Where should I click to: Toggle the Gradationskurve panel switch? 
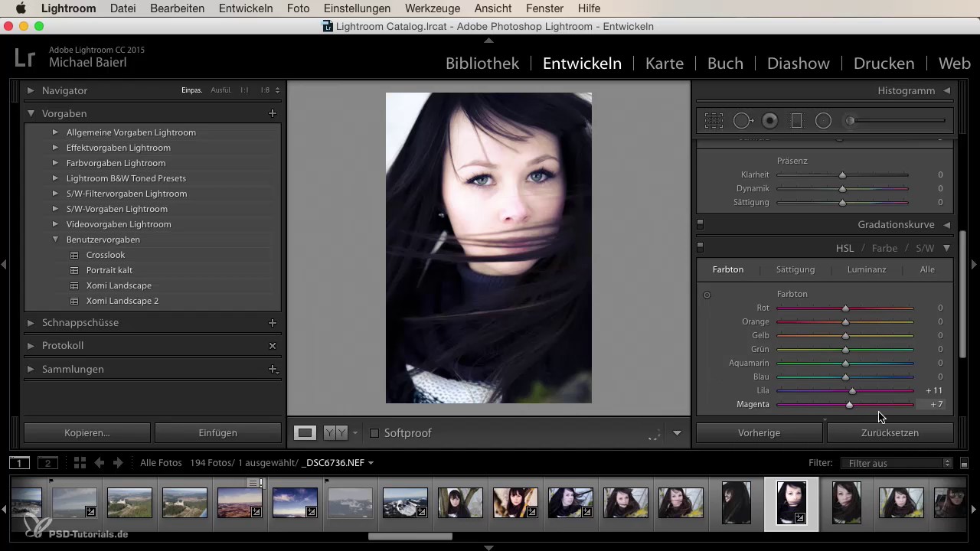pos(700,225)
